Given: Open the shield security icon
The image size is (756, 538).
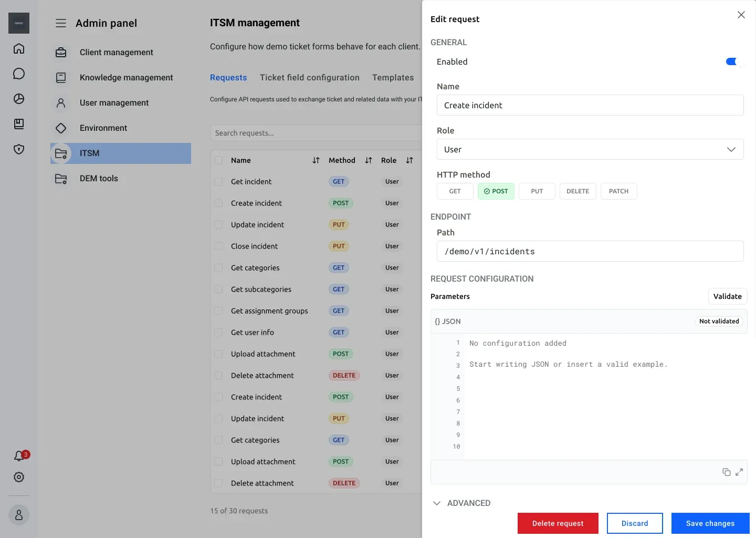Looking at the screenshot, I should 19,149.
